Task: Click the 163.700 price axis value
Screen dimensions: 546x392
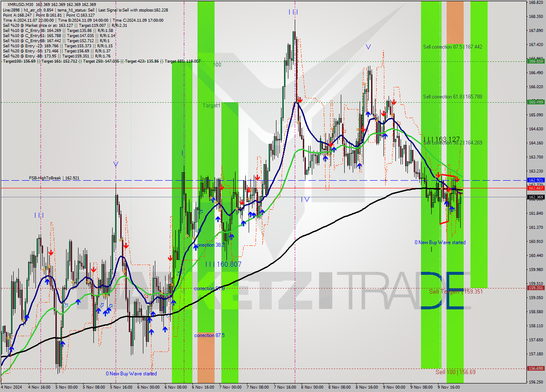Action: [536, 157]
